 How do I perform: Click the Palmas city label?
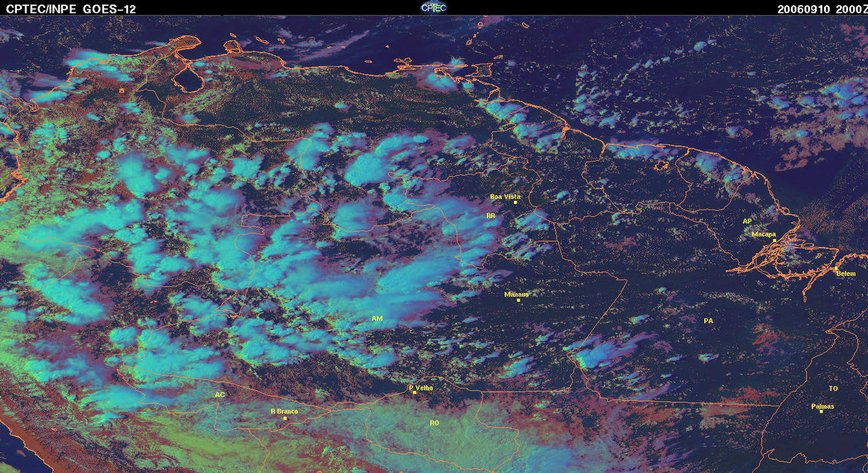[823, 406]
